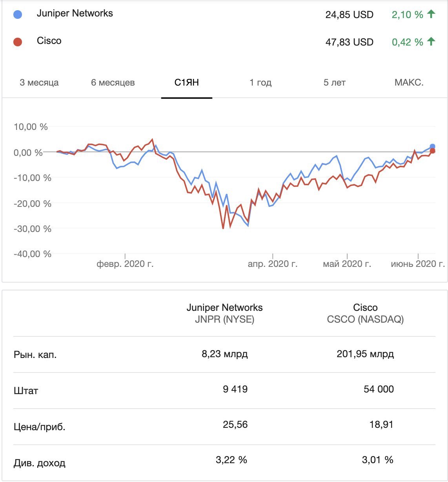Click the Див. доход row label

[x=40, y=463]
